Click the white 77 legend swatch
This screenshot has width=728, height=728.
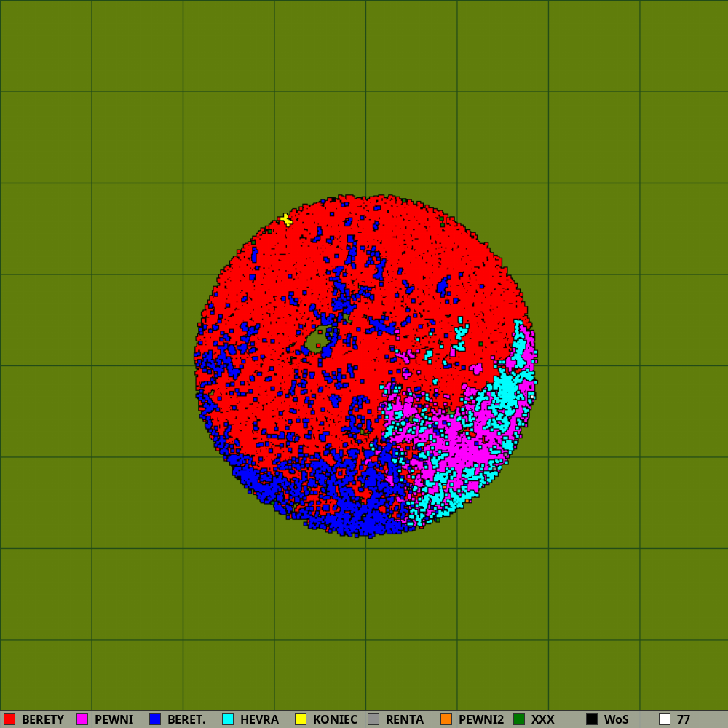(x=665, y=719)
